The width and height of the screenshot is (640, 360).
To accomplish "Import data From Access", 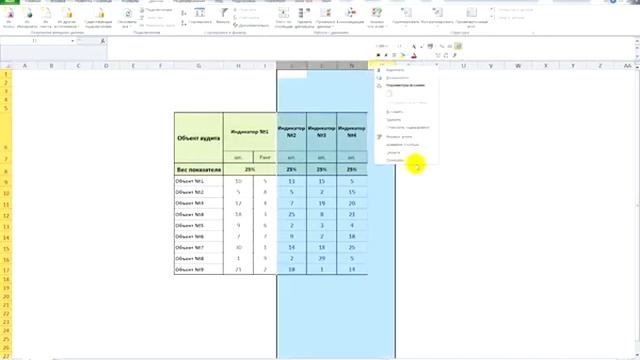I will click(x=9, y=18).
